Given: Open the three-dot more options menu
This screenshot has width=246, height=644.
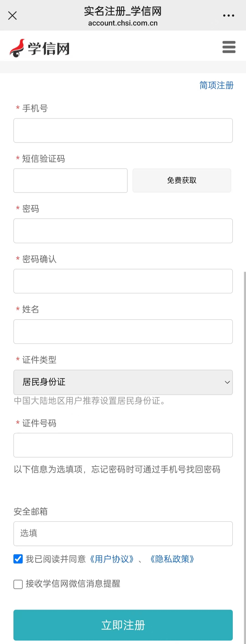Looking at the screenshot, I should click(x=228, y=15).
